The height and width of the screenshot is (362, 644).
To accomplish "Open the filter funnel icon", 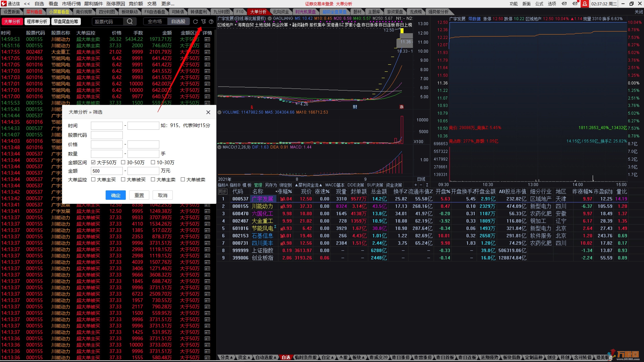I will point(203,22).
